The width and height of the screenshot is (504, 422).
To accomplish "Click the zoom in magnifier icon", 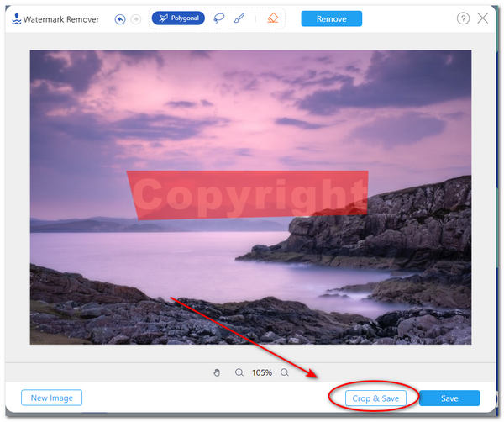I will coord(239,372).
